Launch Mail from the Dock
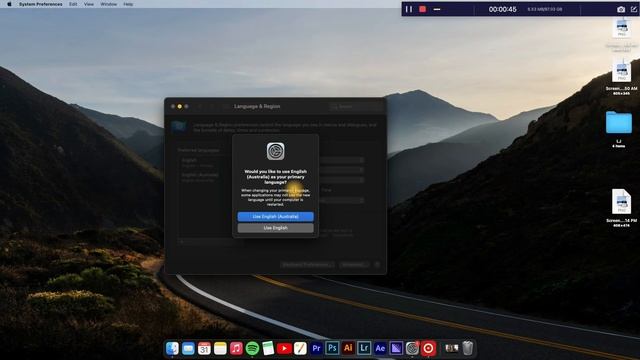Viewport: 640px width, 360px height. pyautogui.click(x=188, y=348)
